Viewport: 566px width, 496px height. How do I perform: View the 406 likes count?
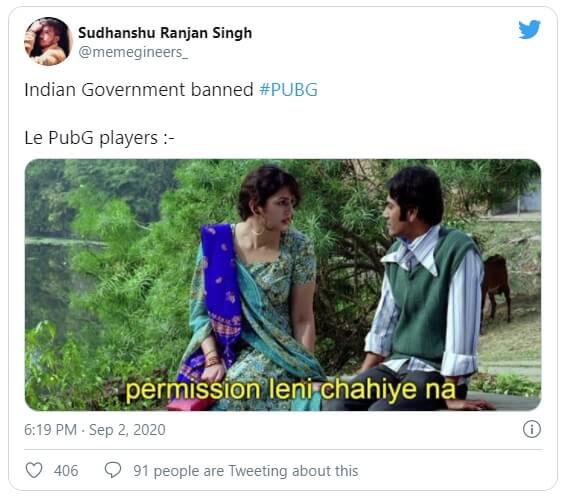(66, 471)
